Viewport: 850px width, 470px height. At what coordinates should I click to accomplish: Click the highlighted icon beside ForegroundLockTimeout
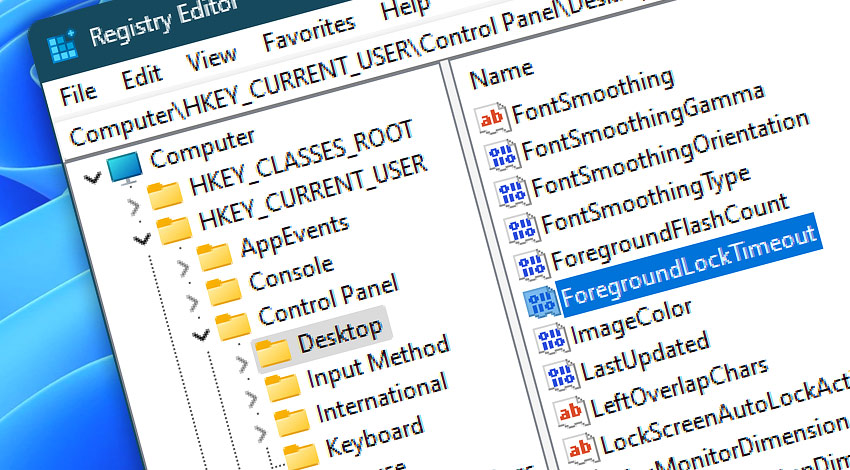[x=541, y=304]
